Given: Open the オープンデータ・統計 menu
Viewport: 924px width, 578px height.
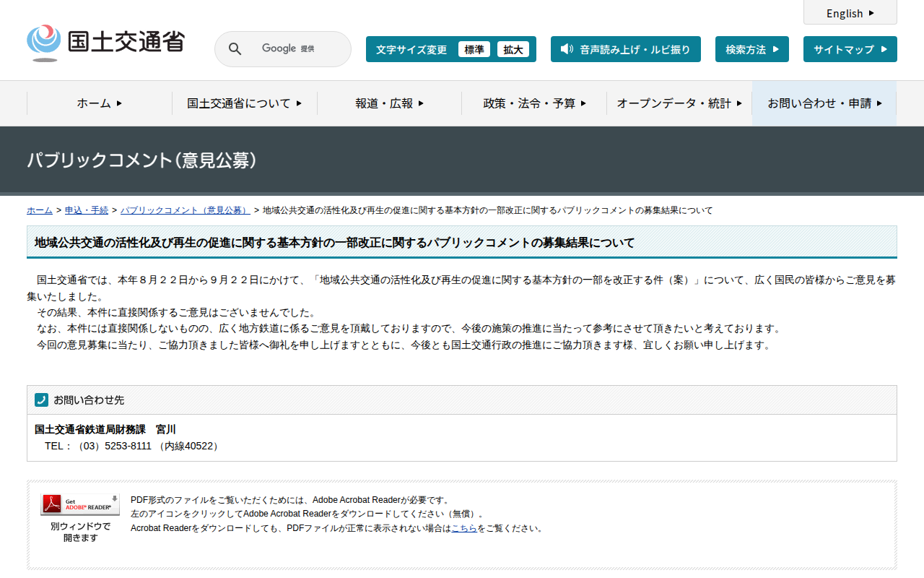Looking at the screenshot, I should [679, 103].
